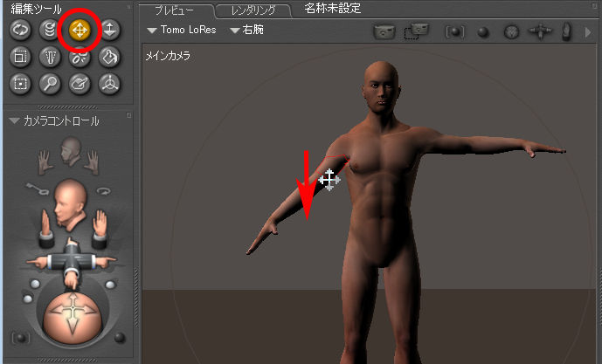Expand the document toolbar right arrow
The image size is (602, 364).
(588, 32)
